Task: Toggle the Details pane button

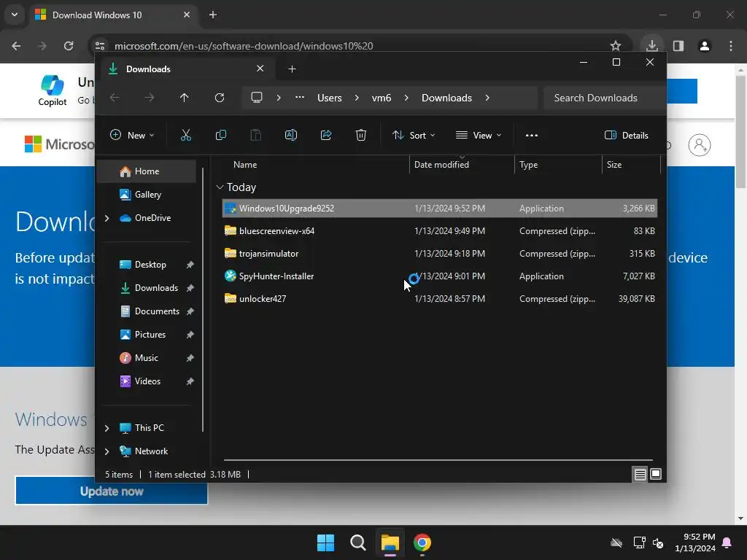Action: click(x=626, y=135)
